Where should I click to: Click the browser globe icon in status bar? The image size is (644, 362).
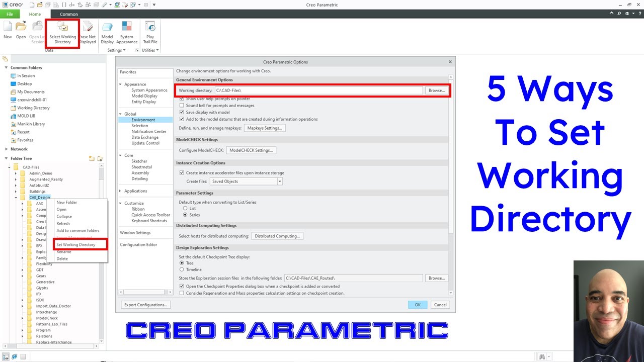[x=14, y=356]
